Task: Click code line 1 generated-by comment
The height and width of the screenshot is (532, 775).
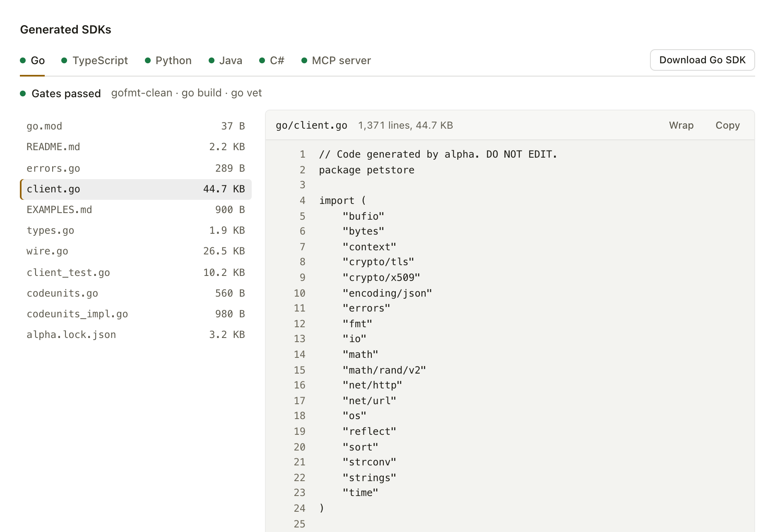Action: (x=438, y=154)
